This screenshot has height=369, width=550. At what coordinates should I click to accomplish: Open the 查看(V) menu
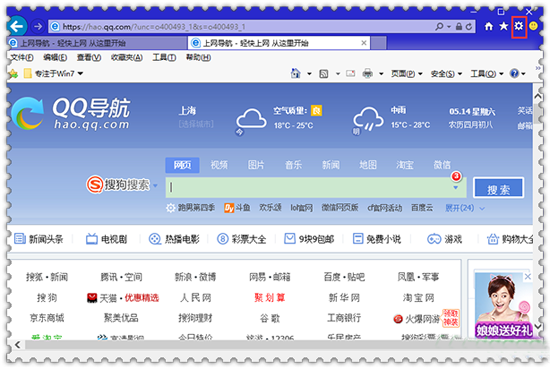click(x=89, y=58)
